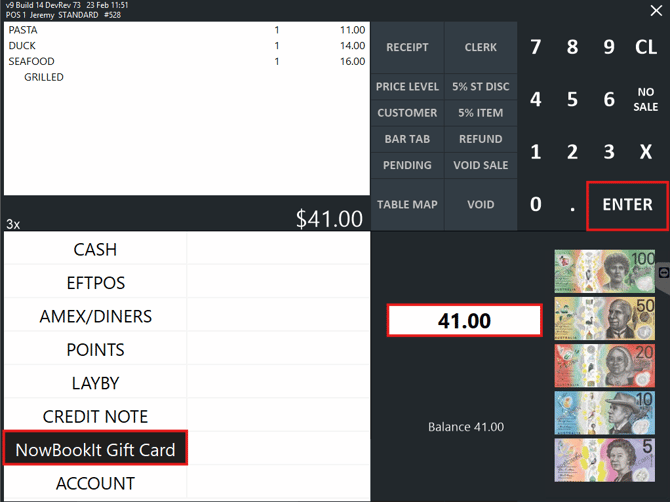670x502 pixels.
Task: Click the 41.00 amount field
Action: click(x=464, y=321)
